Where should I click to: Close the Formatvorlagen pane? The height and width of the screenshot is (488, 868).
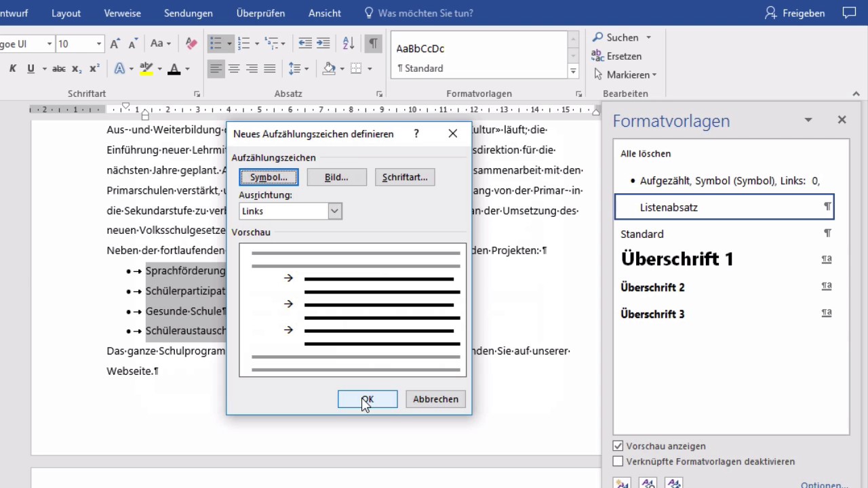click(x=842, y=120)
